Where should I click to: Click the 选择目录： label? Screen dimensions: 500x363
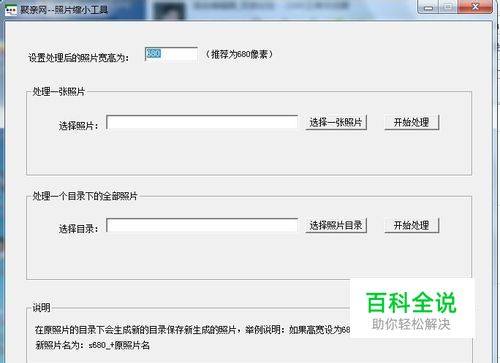pyautogui.click(x=79, y=229)
